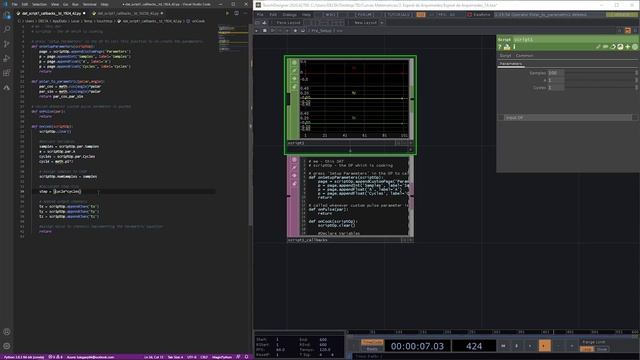Open the script1 comment pencil icon
Image resolution: width=640 pixels, height=360 pixels.
pos(598,47)
